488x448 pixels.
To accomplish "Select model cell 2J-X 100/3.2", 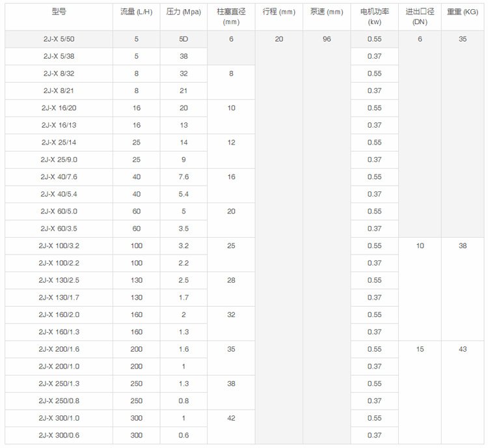I will pyautogui.click(x=59, y=246).
